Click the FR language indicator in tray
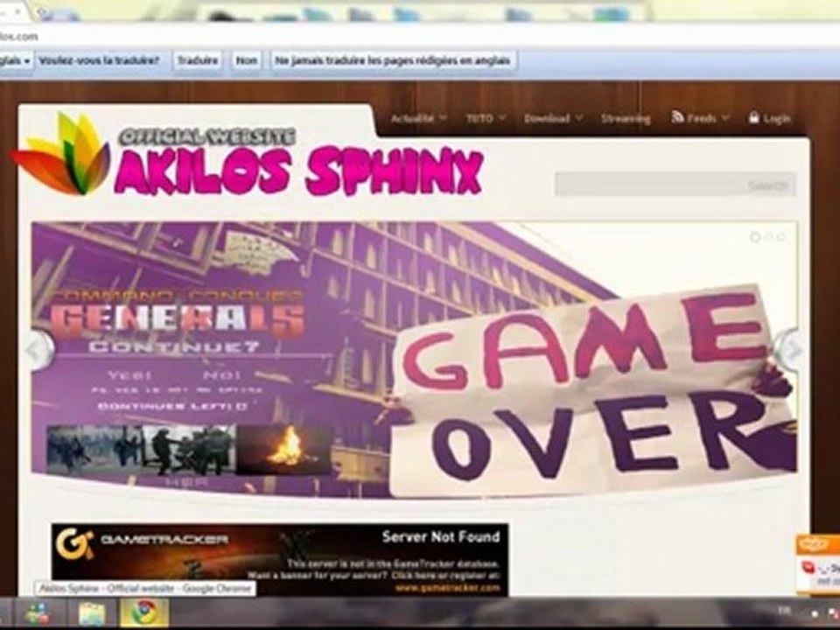Image resolution: width=840 pixels, height=630 pixels. click(x=784, y=610)
